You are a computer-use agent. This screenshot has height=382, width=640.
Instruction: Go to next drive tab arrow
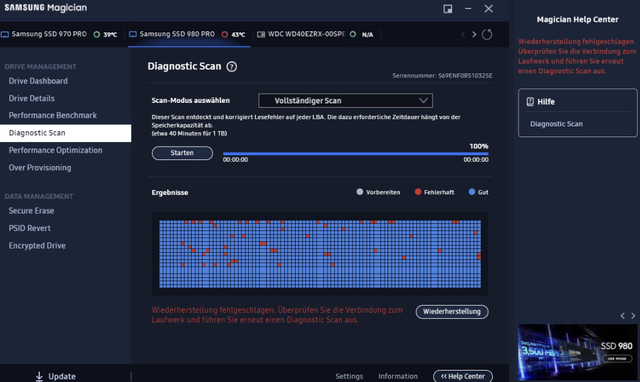[x=474, y=35]
